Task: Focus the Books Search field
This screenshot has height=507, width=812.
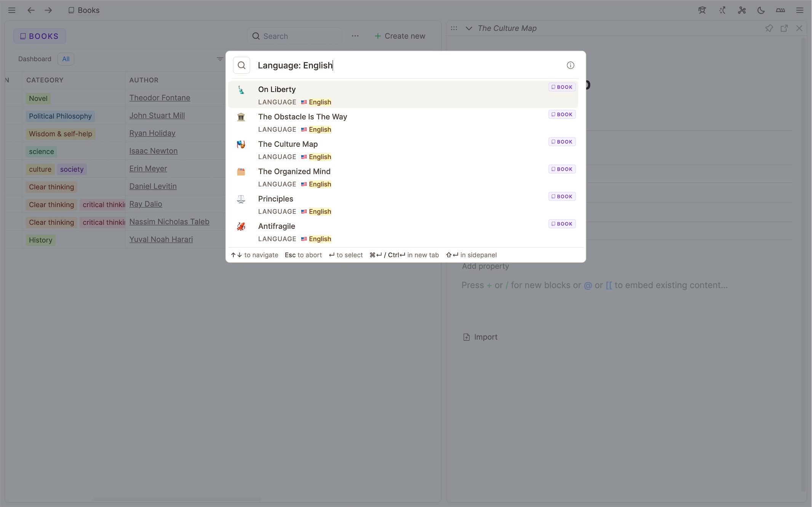Action: pyautogui.click(x=294, y=36)
